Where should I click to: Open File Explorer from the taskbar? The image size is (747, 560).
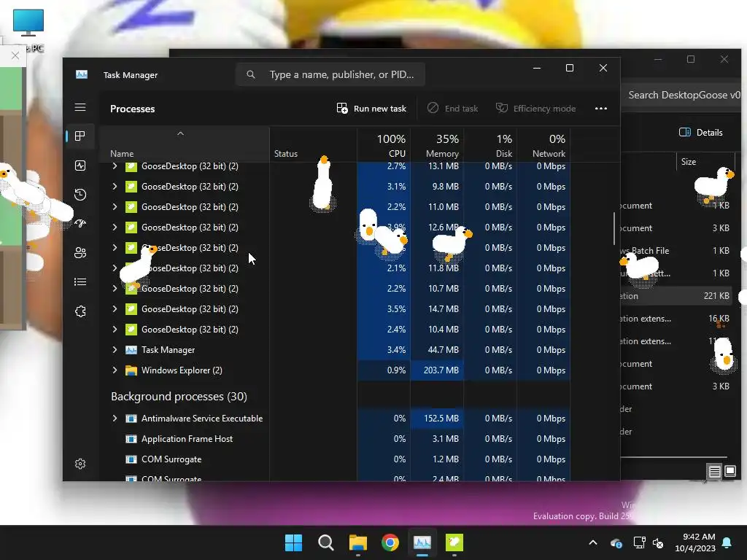click(357, 542)
